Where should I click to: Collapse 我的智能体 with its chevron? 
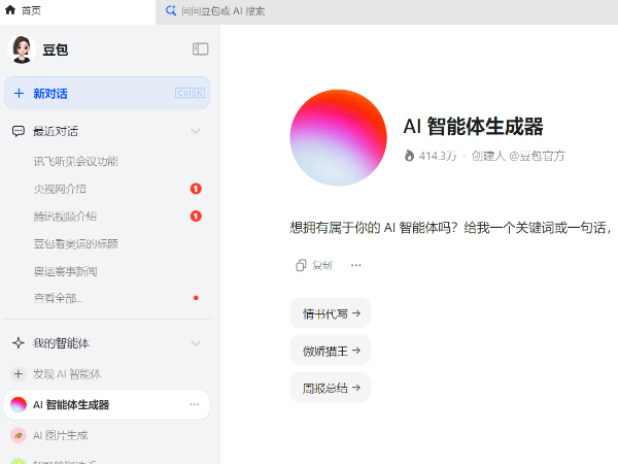click(195, 343)
